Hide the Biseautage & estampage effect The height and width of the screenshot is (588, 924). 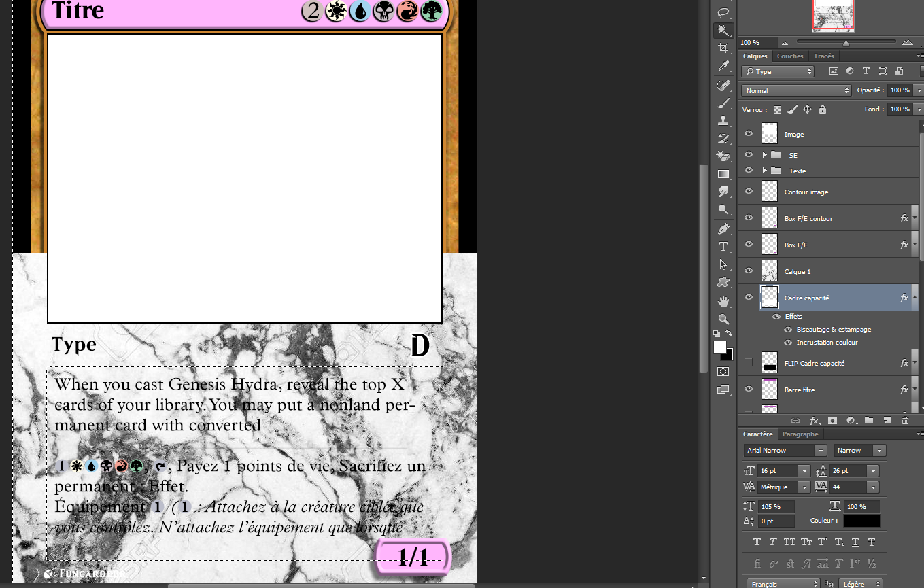point(788,330)
